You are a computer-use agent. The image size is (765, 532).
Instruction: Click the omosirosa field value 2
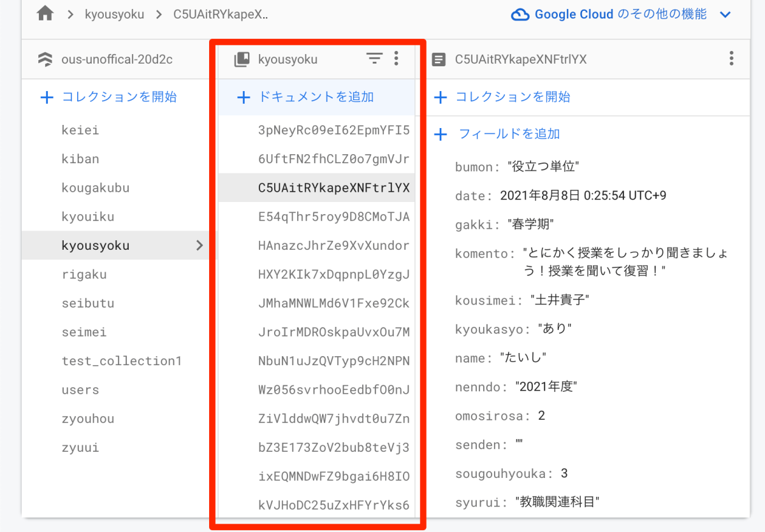541,416
